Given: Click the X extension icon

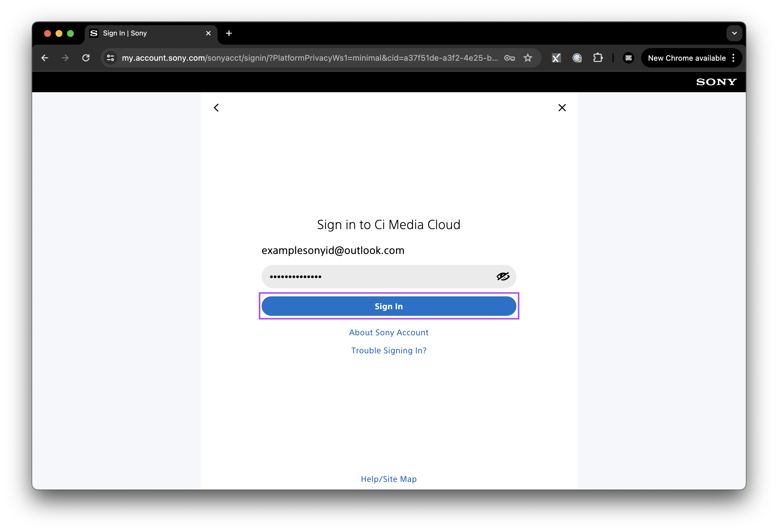Looking at the screenshot, I should [x=556, y=58].
